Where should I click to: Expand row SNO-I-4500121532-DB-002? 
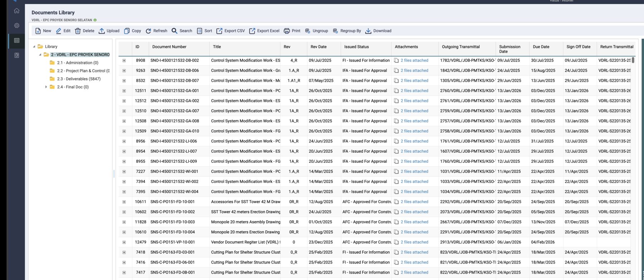(x=124, y=60)
